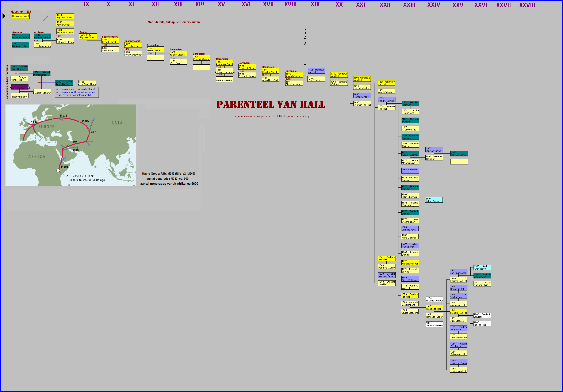
Task: Select the XIX generation header
Action: tap(315, 4)
